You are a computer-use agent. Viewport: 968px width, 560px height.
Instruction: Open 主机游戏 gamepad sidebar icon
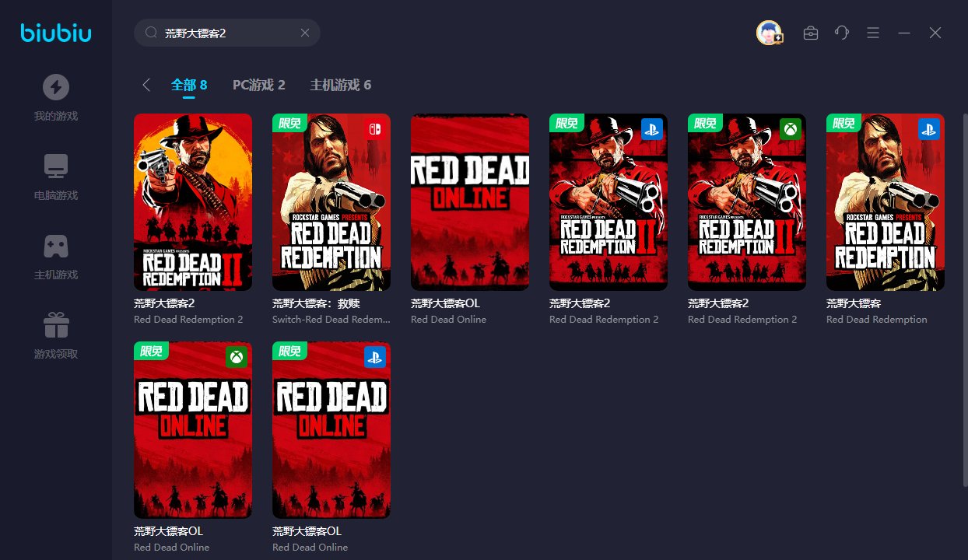55,246
